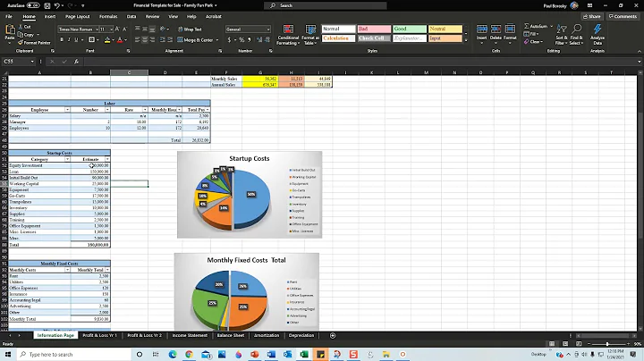Switch to Page Layout view in status bar
Viewport: 644px width, 361px height.
565,344
